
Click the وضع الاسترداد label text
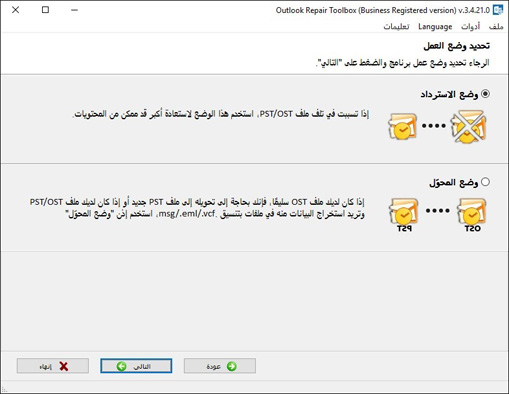pos(449,95)
